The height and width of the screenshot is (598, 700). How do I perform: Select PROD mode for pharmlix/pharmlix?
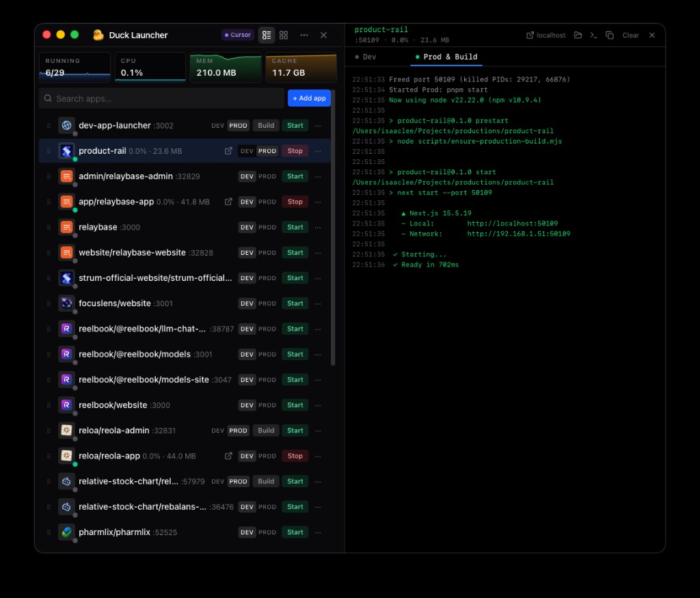pyautogui.click(x=267, y=532)
